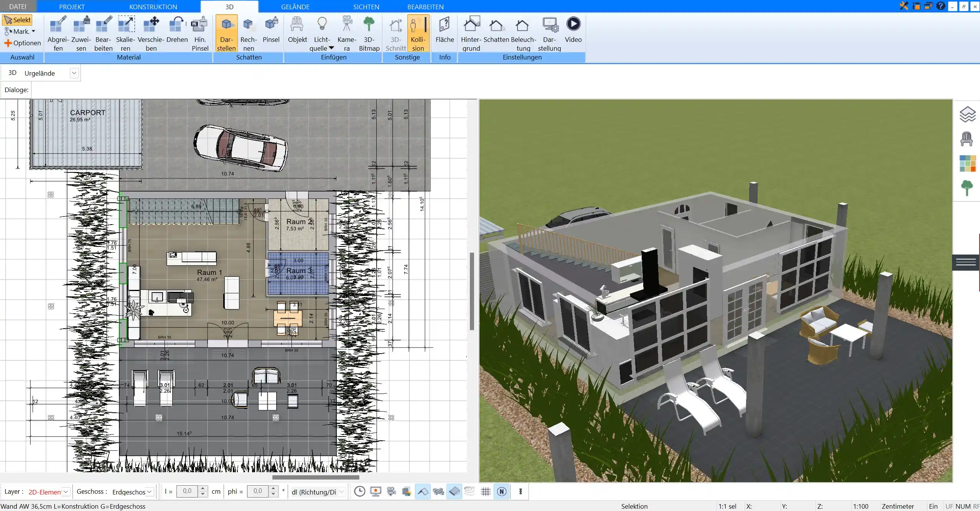Viewport: 980px width, 511px height.
Task: Toggle the grid display button in bottom toolbar
Action: coord(486,491)
